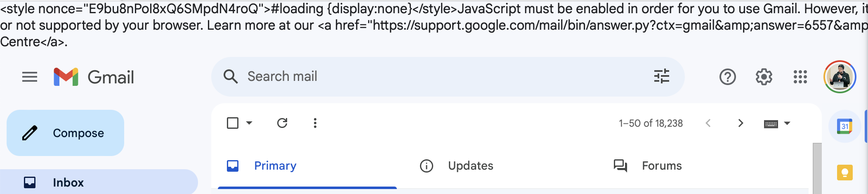Click the Search mail field
868x194 pixels.
click(x=433, y=76)
